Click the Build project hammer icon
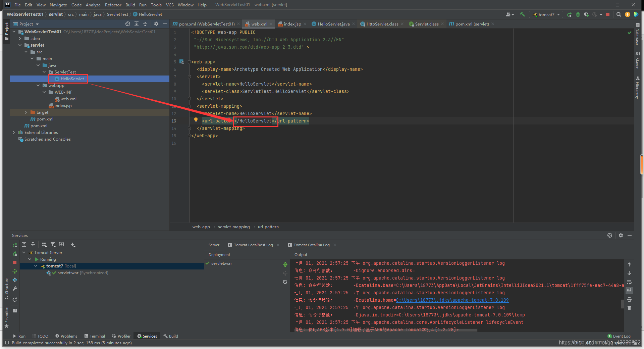 pos(522,14)
